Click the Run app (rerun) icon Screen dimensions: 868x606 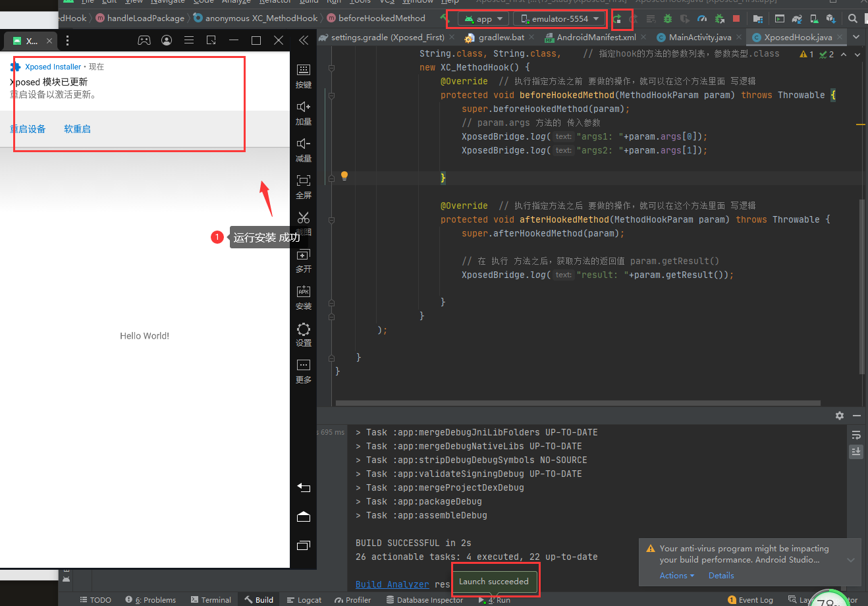coord(618,19)
